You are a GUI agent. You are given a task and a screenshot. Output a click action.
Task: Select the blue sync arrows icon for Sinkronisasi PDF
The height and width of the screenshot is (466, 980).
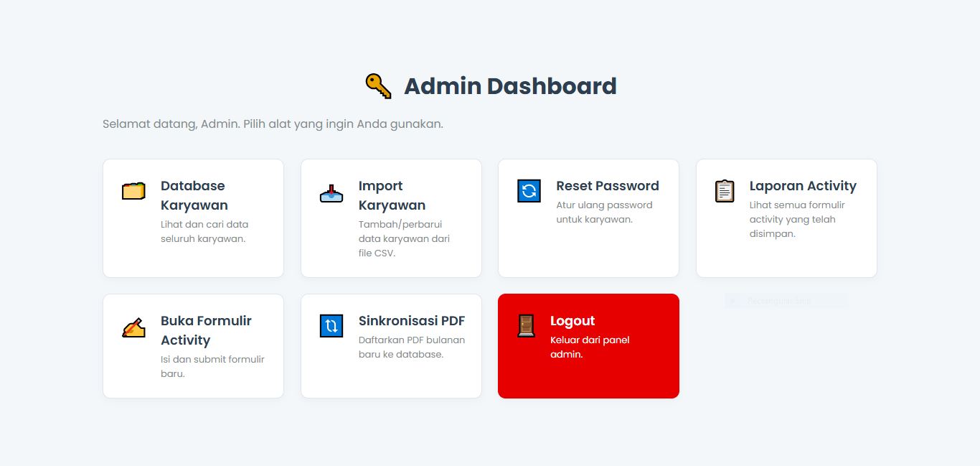pos(331,326)
